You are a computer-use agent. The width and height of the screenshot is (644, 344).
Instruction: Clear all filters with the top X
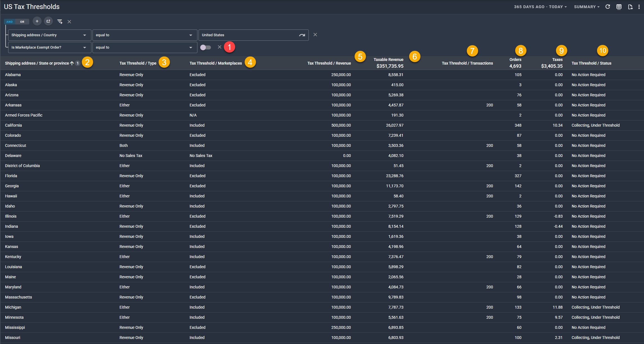coord(69,22)
